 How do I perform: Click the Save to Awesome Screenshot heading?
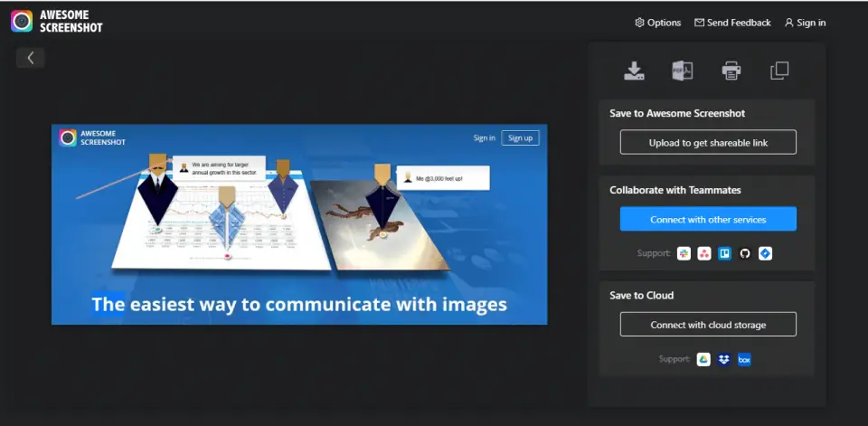pos(677,113)
